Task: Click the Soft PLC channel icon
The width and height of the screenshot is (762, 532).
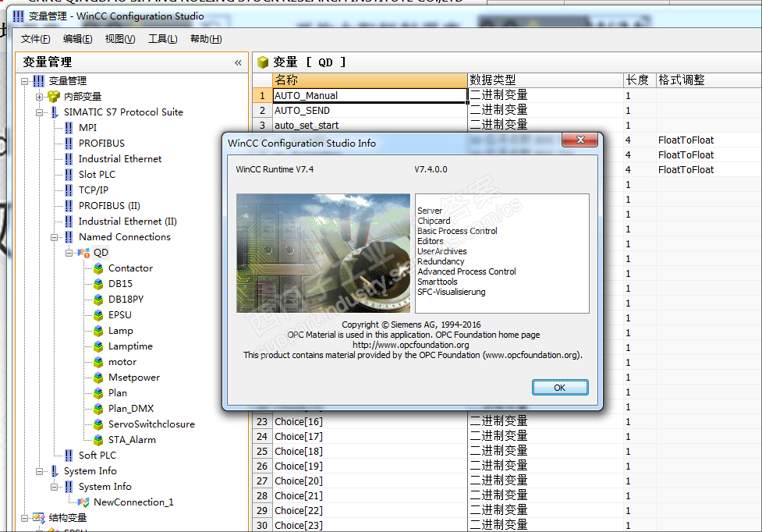Action: click(x=69, y=456)
